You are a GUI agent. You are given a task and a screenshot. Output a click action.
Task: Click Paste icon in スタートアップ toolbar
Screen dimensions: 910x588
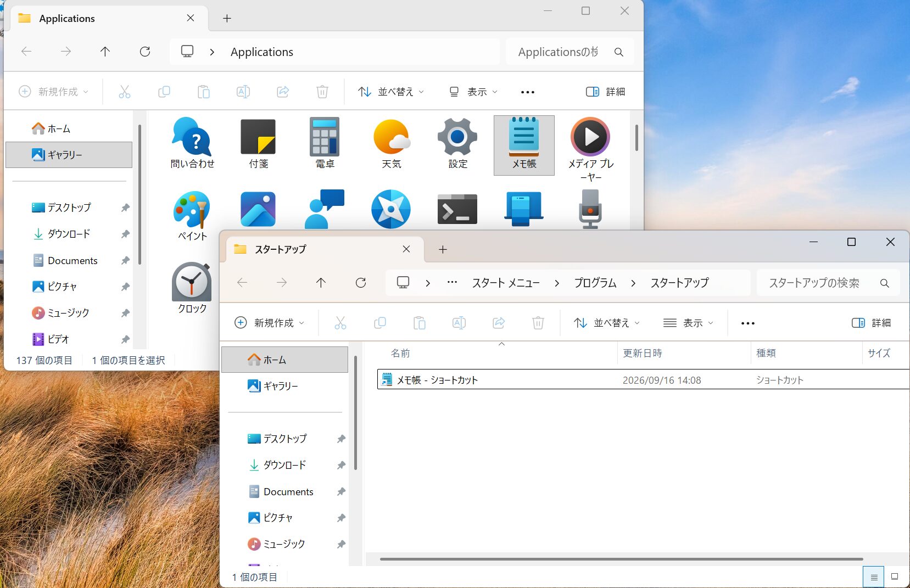(420, 323)
